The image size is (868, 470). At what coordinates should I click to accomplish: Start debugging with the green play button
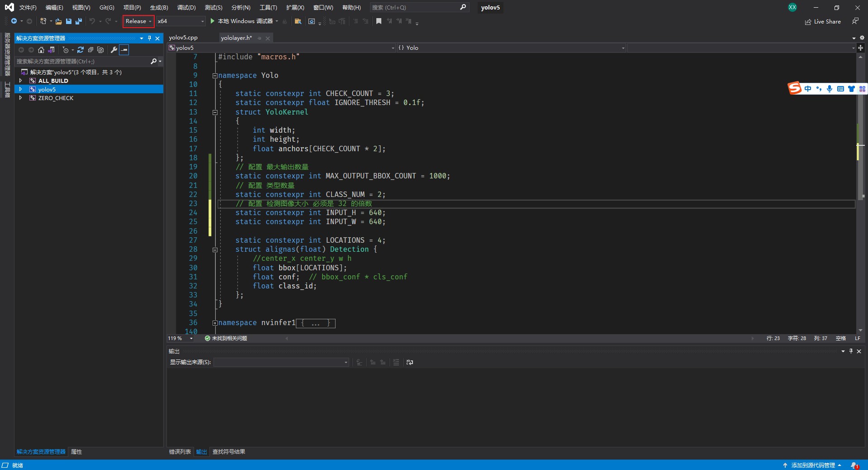pos(213,21)
